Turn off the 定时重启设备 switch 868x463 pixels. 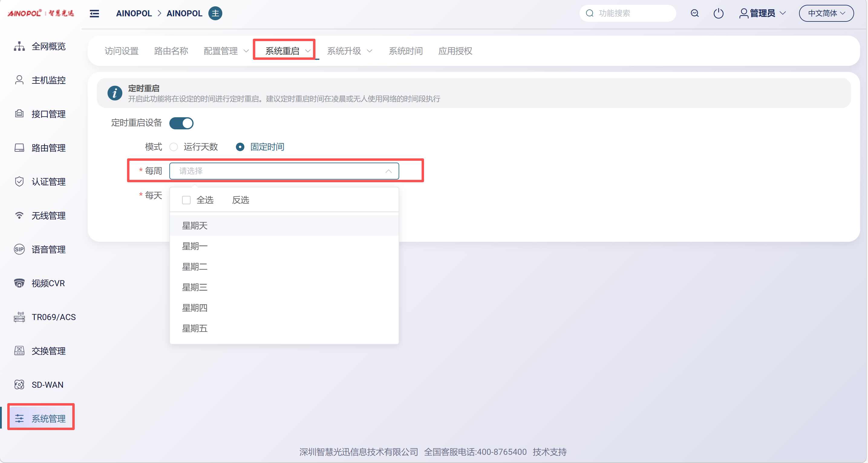[181, 123]
